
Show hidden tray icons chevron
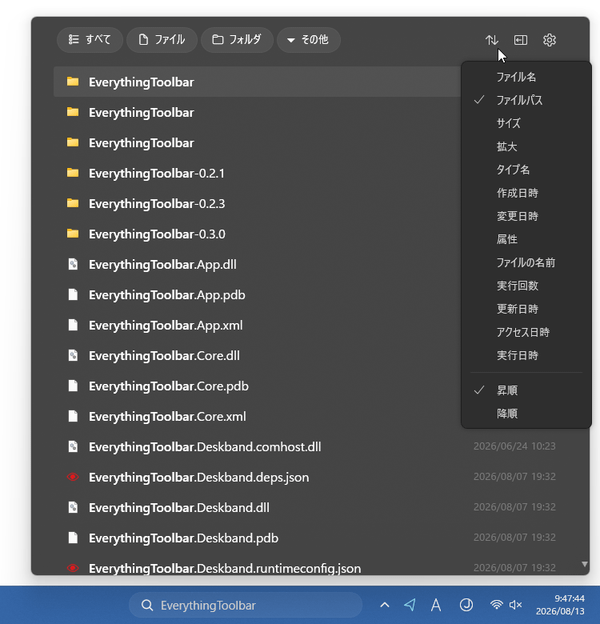pyautogui.click(x=384, y=605)
